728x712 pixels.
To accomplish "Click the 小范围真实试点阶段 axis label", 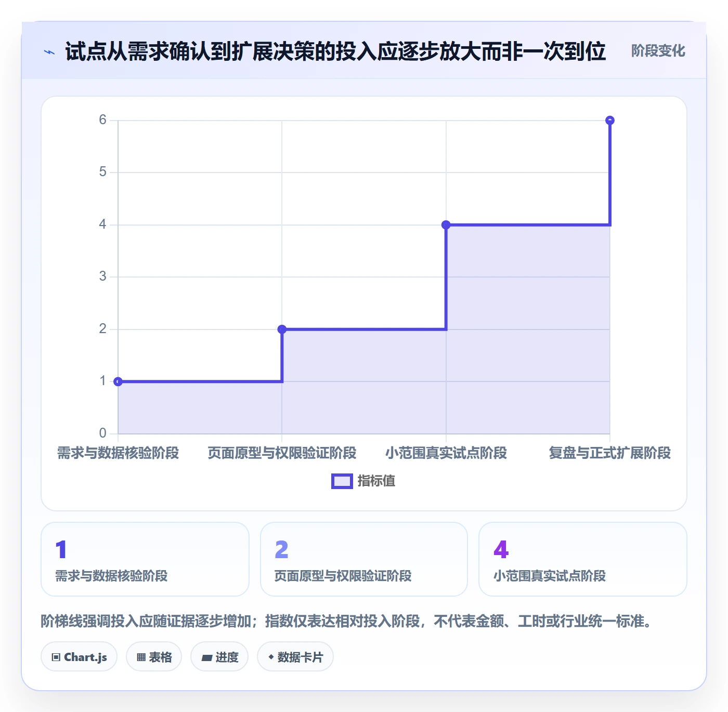I will [446, 453].
